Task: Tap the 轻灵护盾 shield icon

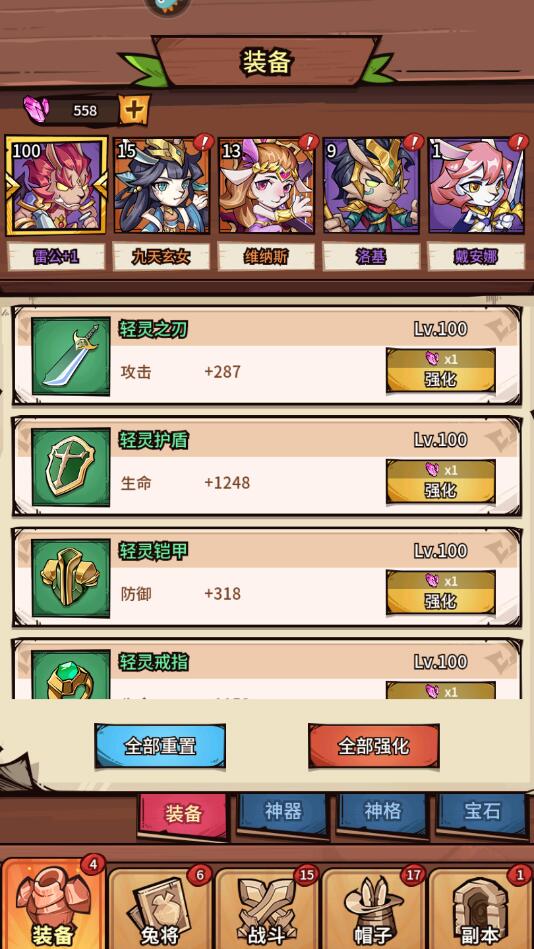Action: 71,467
